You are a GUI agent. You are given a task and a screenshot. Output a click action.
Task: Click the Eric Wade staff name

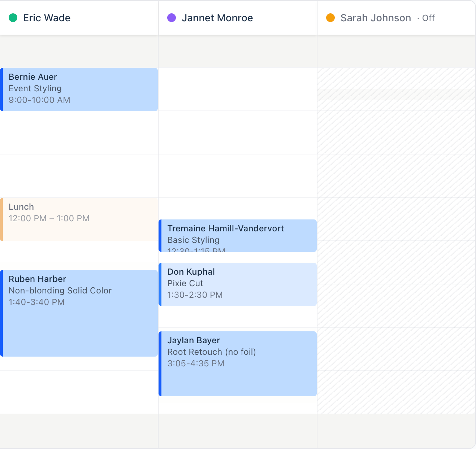click(47, 18)
